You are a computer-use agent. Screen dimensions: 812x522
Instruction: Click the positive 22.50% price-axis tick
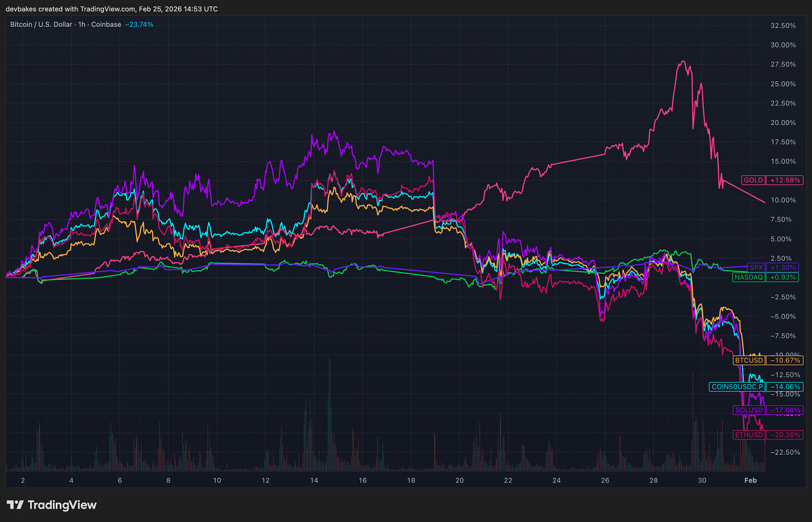[783, 103]
